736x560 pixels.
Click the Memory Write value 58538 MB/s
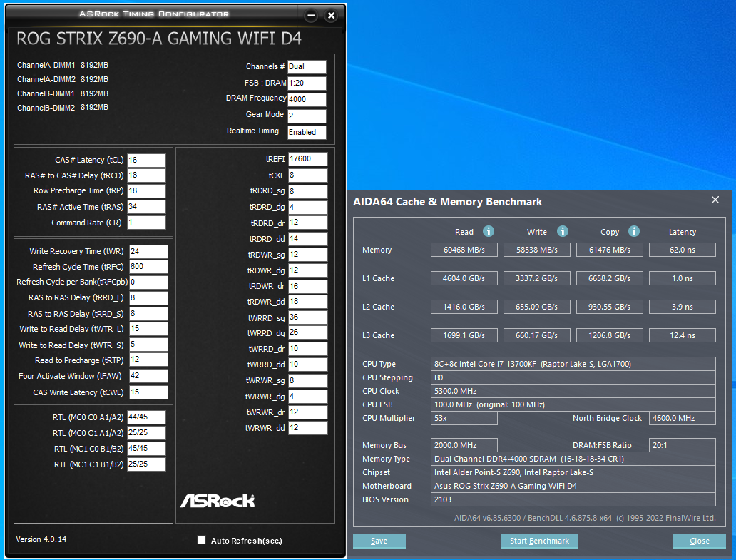pos(537,250)
